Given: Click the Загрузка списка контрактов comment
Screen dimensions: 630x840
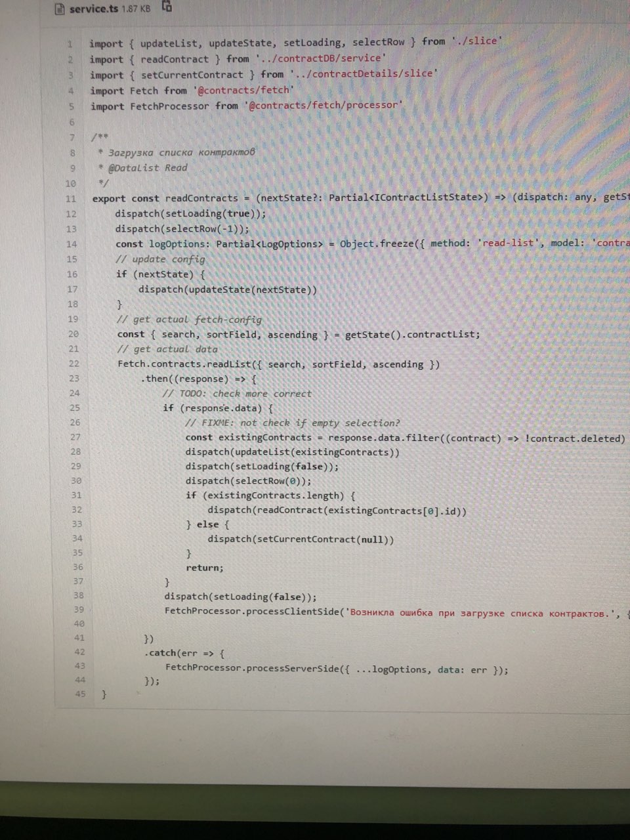Looking at the screenshot, I should 182,152.
